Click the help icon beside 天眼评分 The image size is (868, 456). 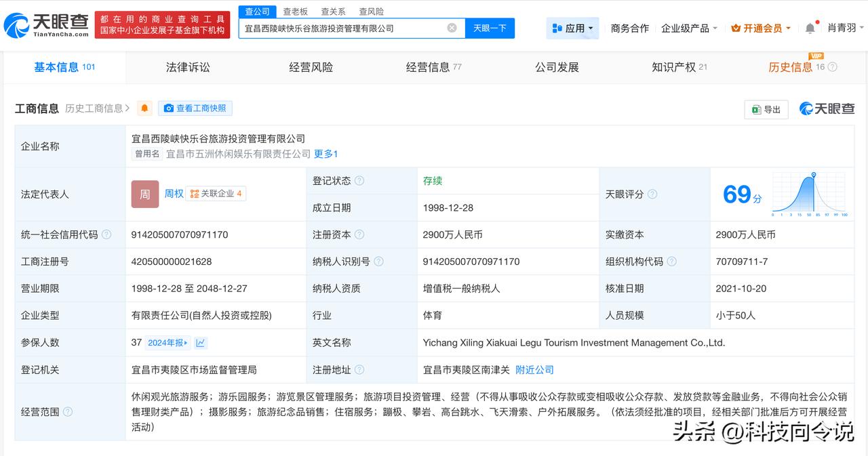coord(652,194)
